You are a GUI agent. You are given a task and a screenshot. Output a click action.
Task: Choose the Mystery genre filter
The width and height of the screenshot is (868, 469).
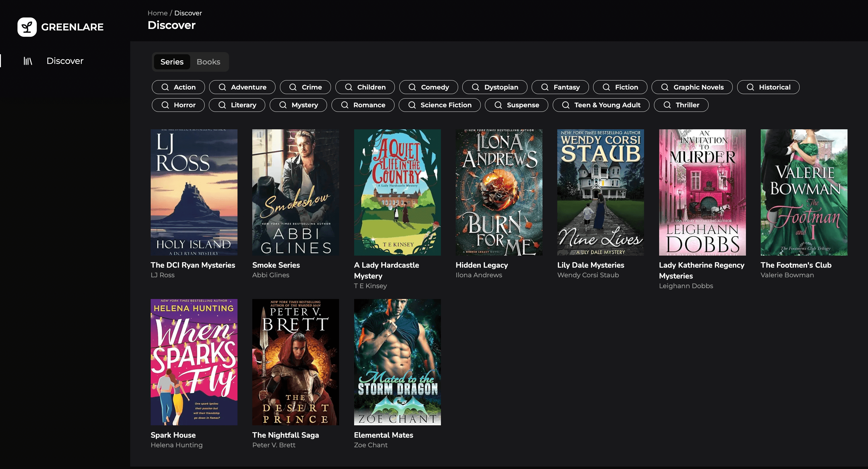(x=298, y=105)
